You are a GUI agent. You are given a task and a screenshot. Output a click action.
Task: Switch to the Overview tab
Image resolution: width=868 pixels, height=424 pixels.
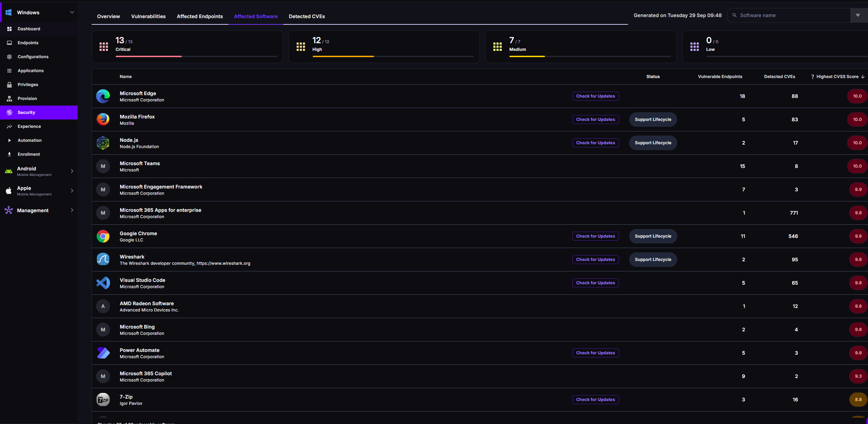(x=108, y=16)
